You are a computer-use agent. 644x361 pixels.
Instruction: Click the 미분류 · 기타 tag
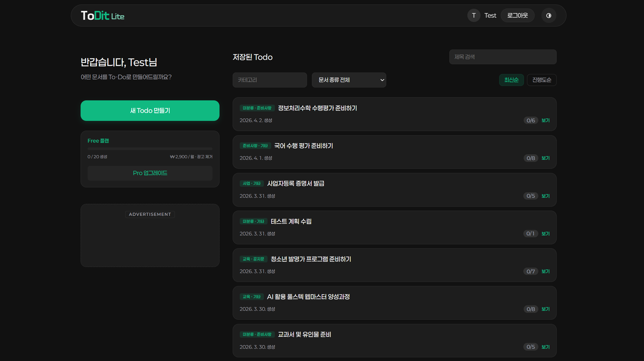[253, 221]
